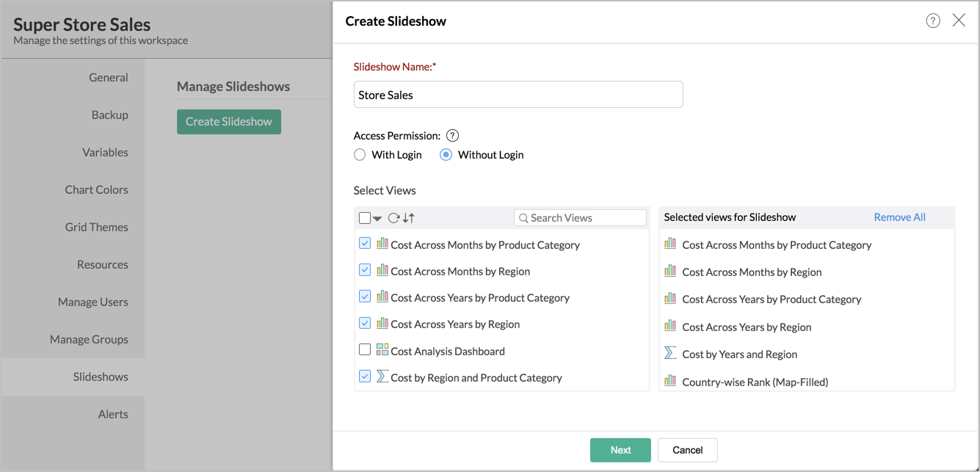Click the help icon in the dialog header
This screenshot has height=472, width=980.
click(x=933, y=21)
